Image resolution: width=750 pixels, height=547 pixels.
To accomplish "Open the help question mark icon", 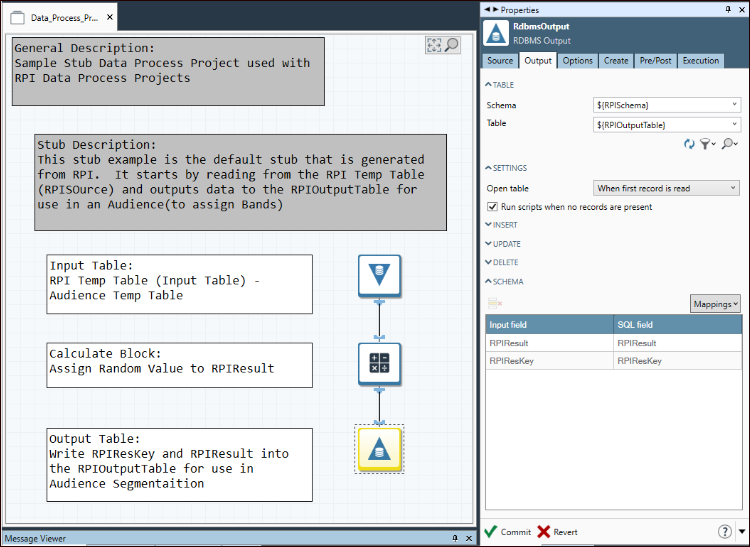I will coord(725,531).
